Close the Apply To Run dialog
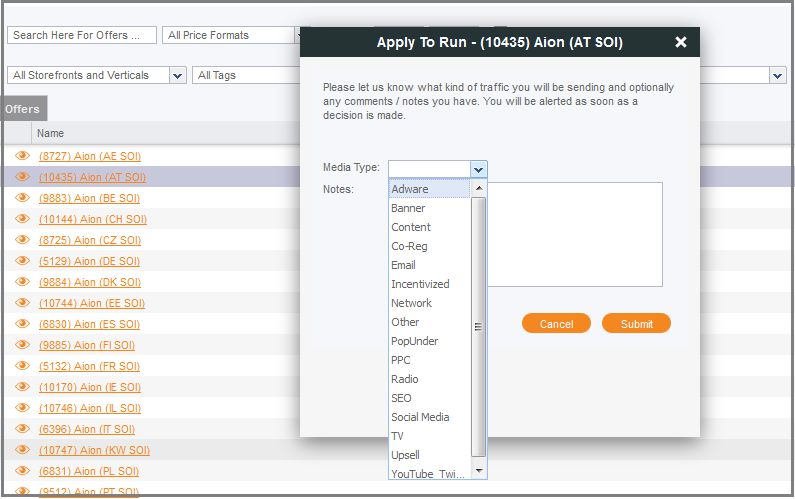Screen dimensions: 795x499 pyautogui.click(x=681, y=42)
